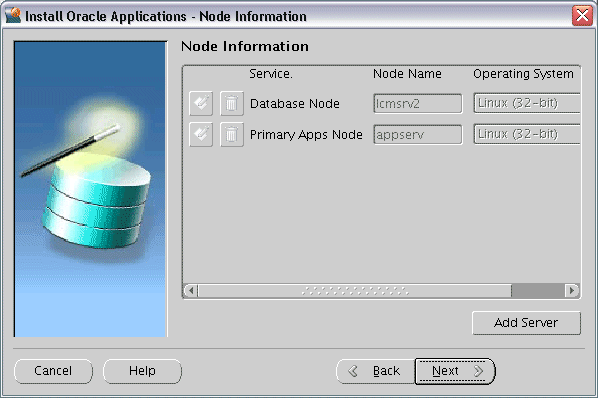Proceed with the Next button
The height and width of the screenshot is (398, 598).
point(455,371)
